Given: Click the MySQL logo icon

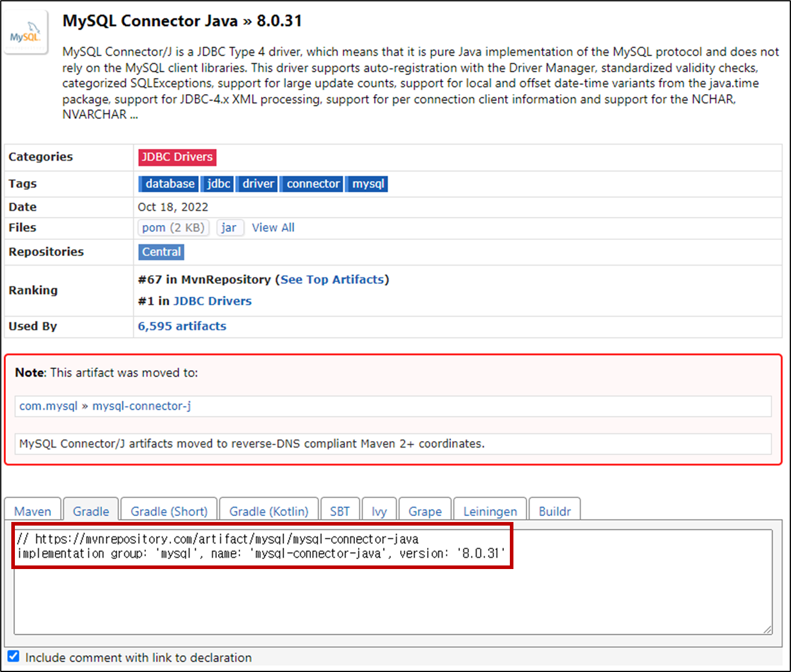Looking at the screenshot, I should tap(26, 33).
